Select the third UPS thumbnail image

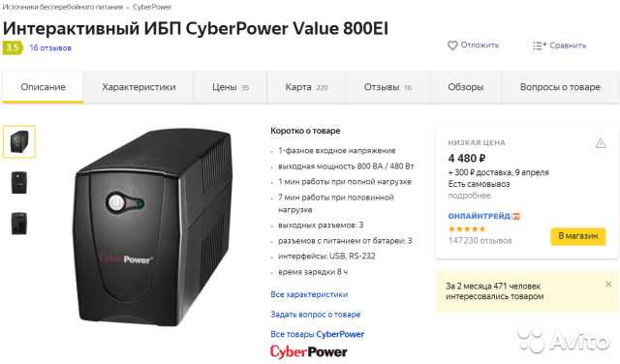click(19, 224)
